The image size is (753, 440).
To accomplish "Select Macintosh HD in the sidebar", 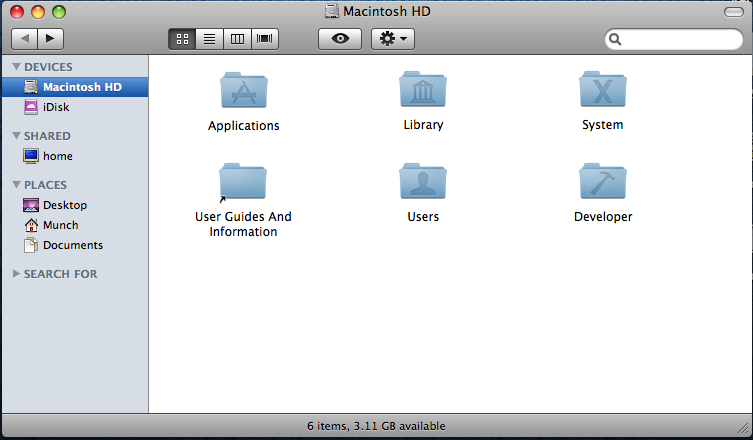I will 75,87.
